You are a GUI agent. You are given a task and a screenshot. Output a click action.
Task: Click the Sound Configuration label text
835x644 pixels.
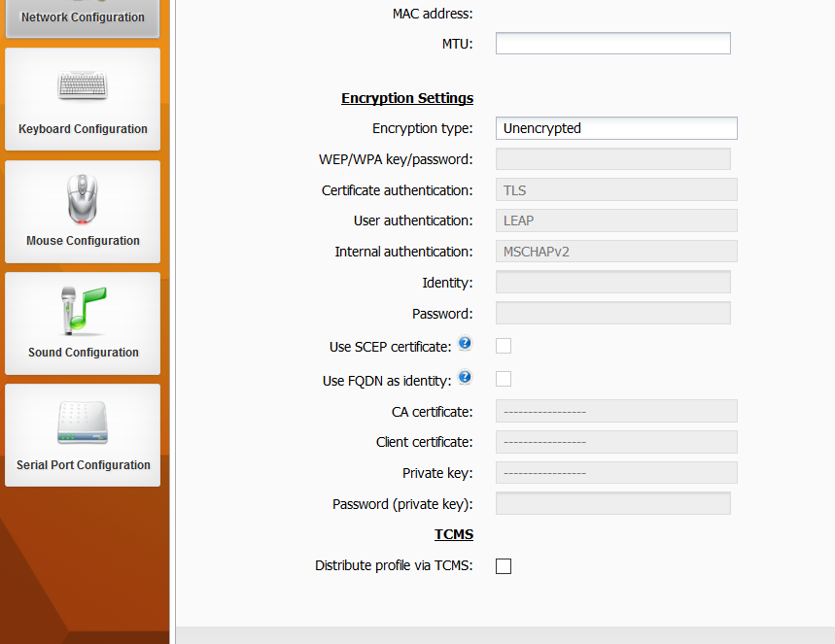[x=83, y=353]
